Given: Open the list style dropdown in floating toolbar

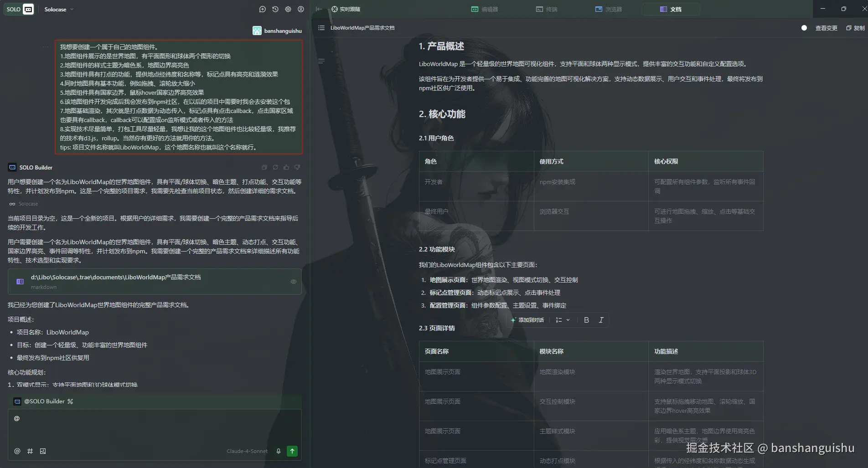Looking at the screenshot, I should (563, 320).
